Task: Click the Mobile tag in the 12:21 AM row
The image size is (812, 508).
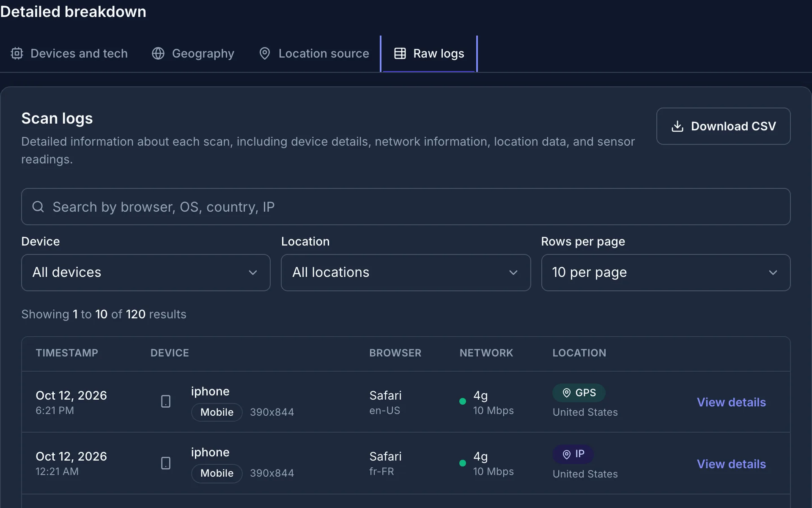Action: click(217, 473)
